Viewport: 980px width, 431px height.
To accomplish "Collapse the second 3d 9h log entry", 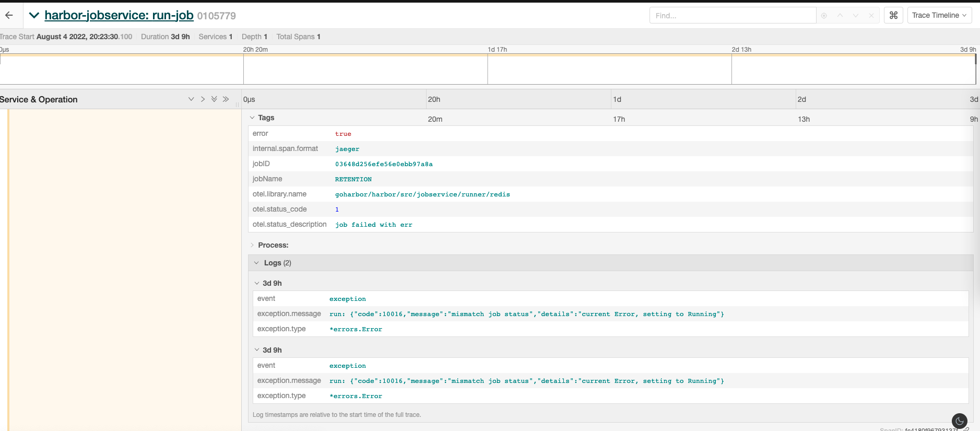I will coord(268,350).
